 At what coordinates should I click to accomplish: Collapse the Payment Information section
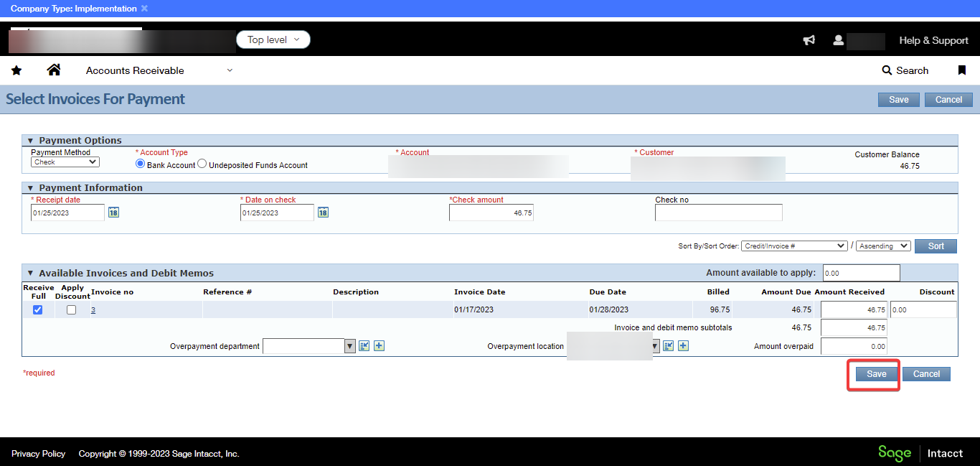[x=30, y=188]
